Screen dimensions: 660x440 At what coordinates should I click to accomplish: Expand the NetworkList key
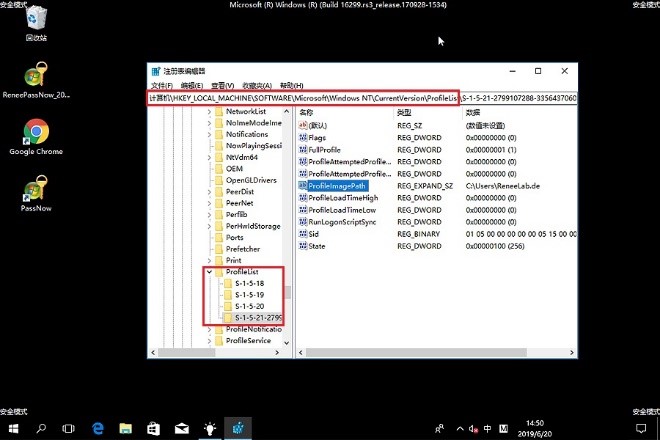[x=209, y=112]
